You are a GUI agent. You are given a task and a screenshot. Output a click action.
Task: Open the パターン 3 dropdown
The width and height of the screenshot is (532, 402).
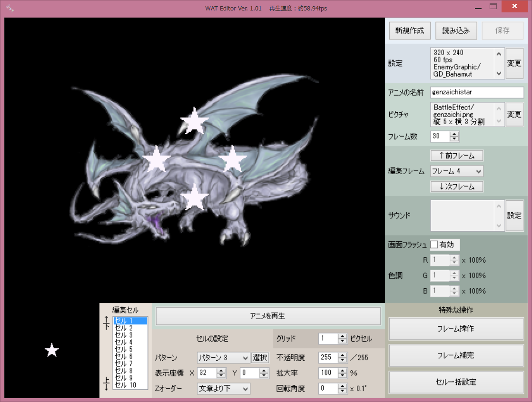click(x=223, y=358)
